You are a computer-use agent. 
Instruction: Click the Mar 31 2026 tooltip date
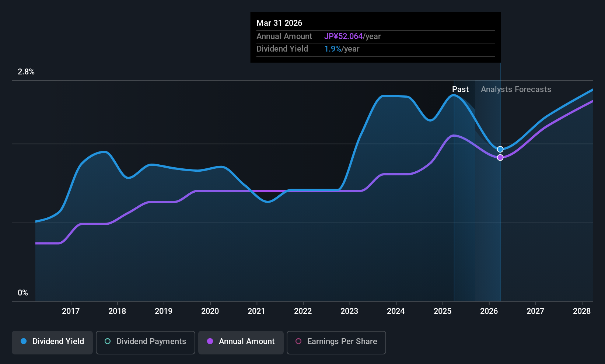point(279,23)
